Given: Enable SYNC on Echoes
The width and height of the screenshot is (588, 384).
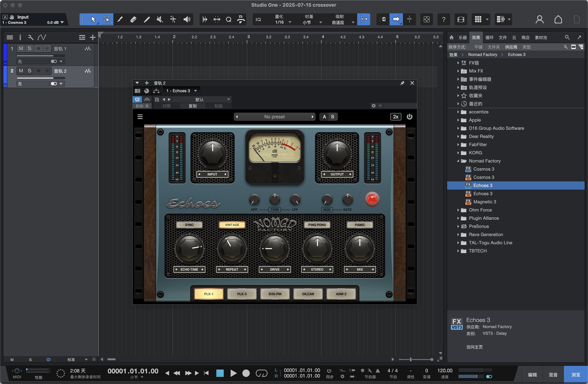Looking at the screenshot, I should (189, 225).
